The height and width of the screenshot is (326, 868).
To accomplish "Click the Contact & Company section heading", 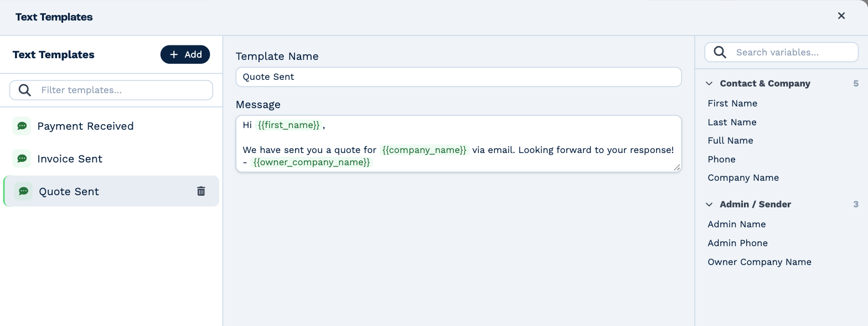I will click(765, 84).
